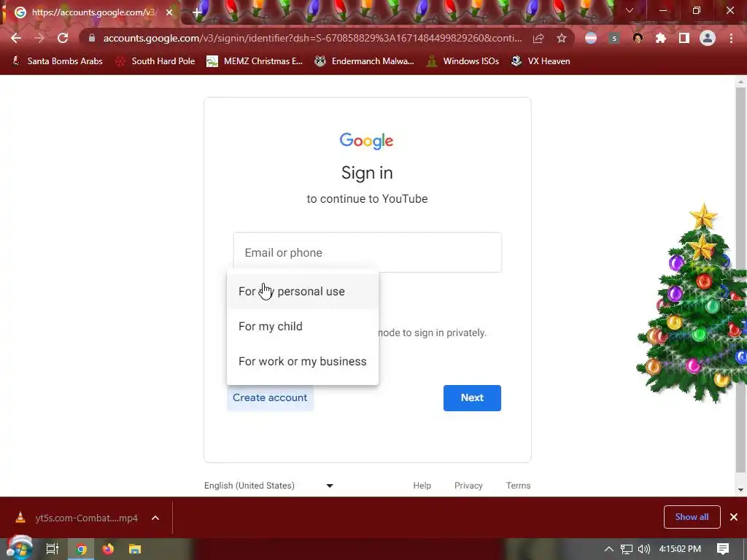This screenshot has height=560, width=747.
Task: Open the volume speaker tray icon
Action: point(644,549)
